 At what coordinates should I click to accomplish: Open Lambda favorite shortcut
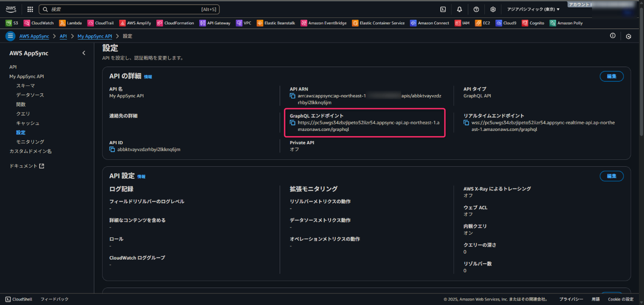[71, 23]
